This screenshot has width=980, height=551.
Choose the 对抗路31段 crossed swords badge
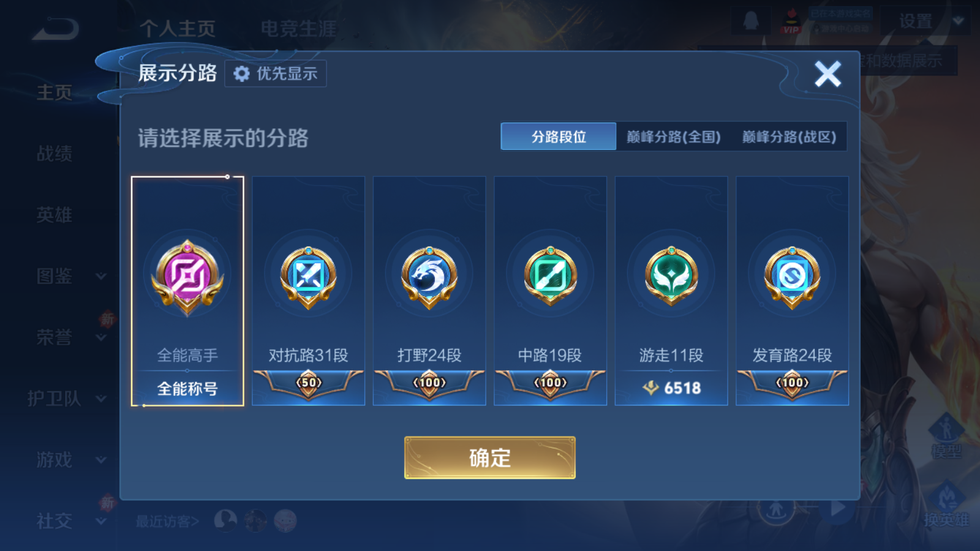pos(308,277)
